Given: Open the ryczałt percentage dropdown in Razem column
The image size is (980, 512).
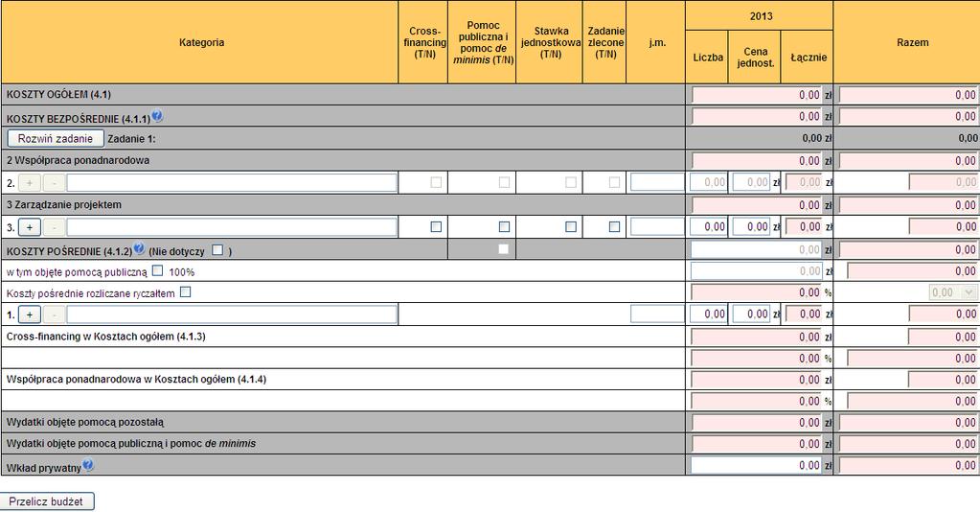Looking at the screenshot, I should click(952, 292).
